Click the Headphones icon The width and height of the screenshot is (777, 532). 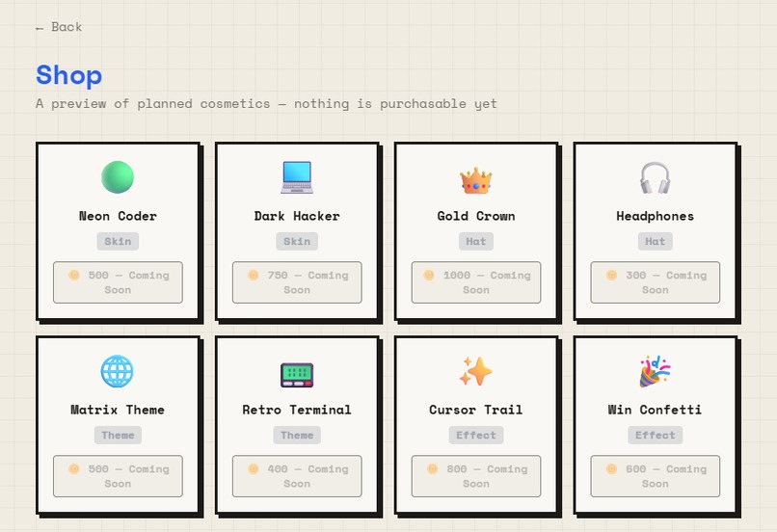coord(656,178)
